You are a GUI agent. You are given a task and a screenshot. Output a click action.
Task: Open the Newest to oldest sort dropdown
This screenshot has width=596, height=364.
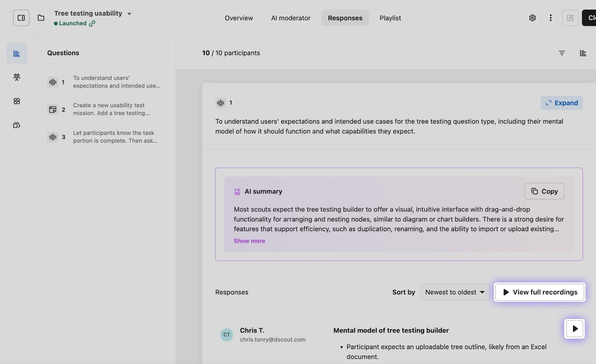coord(454,292)
